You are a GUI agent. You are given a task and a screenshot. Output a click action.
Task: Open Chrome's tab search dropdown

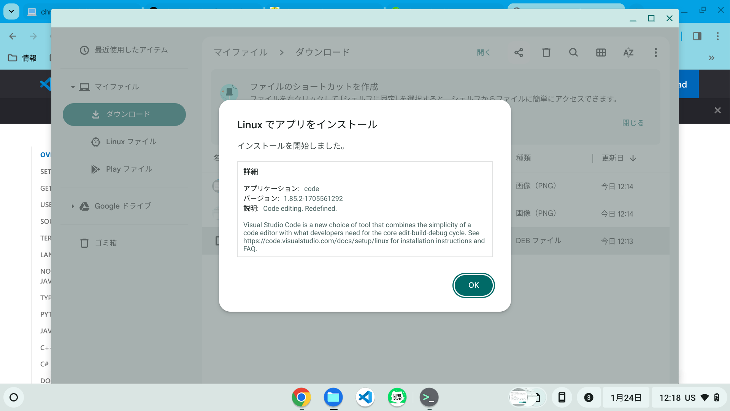(x=11, y=12)
